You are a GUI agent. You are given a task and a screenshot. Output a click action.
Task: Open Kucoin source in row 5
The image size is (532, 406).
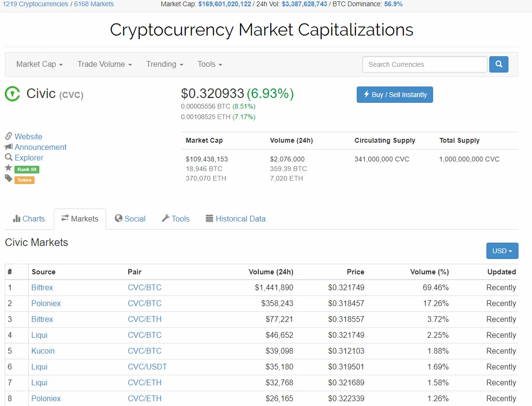click(43, 351)
